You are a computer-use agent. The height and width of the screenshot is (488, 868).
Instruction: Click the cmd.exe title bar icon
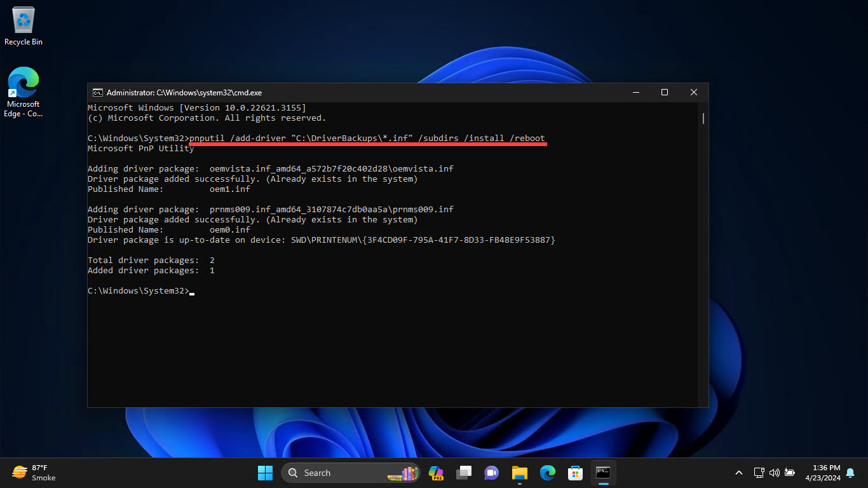98,93
